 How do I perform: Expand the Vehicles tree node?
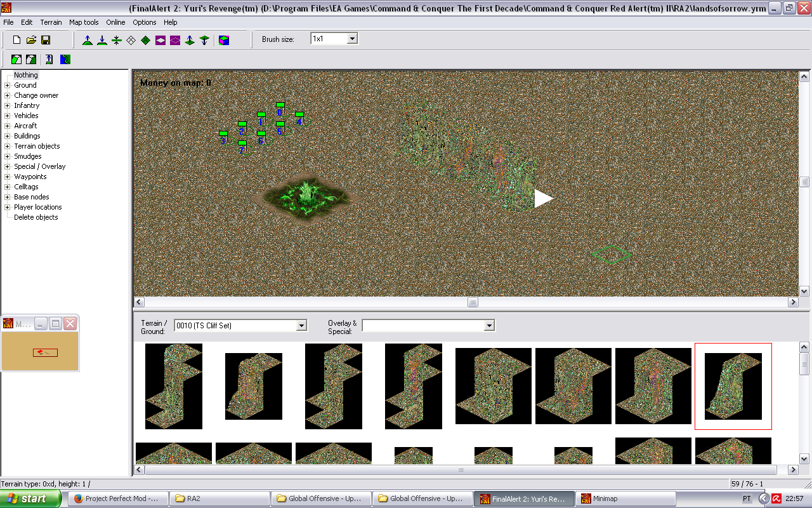[8, 116]
